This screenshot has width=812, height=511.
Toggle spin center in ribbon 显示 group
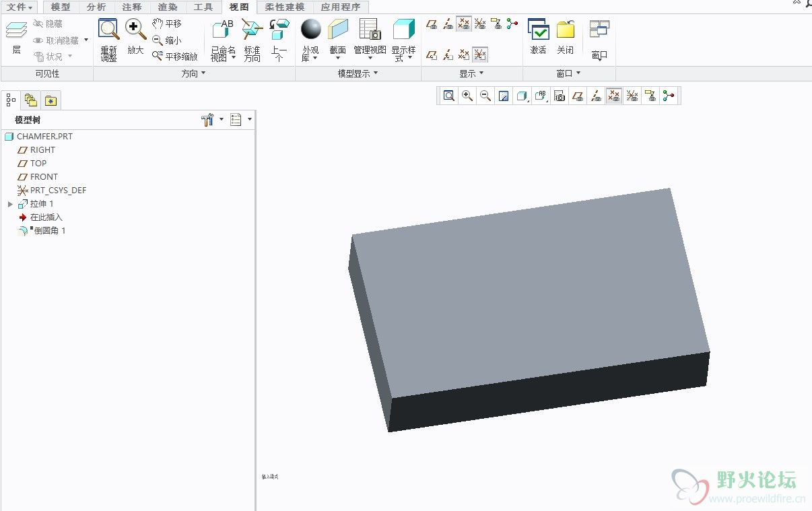(512, 24)
